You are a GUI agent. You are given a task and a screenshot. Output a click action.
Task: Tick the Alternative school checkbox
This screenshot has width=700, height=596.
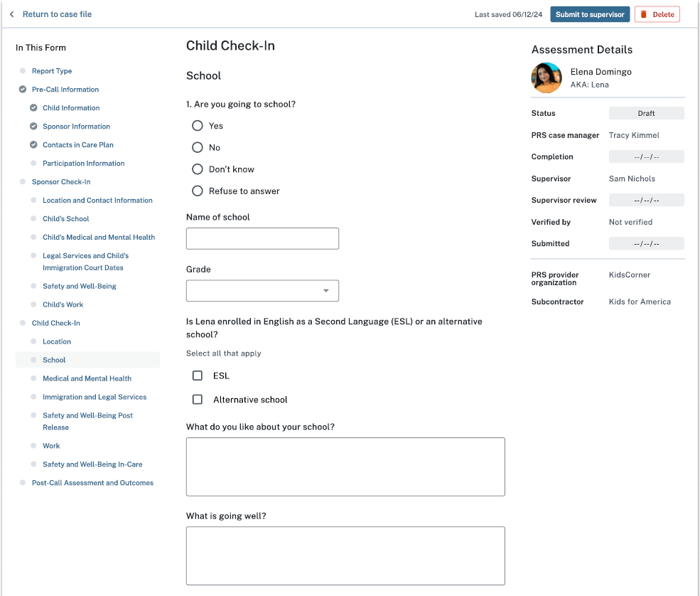198,400
